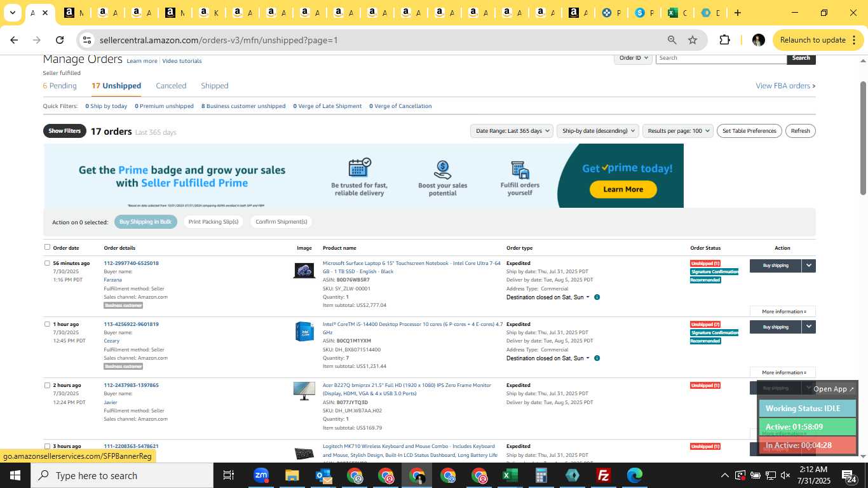The height and width of the screenshot is (488, 868).
Task: Click Learn More on the Prime banner
Action: coord(623,189)
